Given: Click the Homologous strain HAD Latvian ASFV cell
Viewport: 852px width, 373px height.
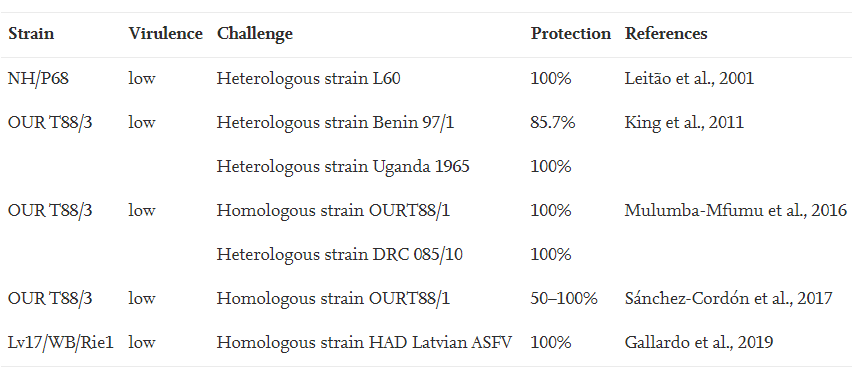Looking at the screenshot, I should tap(364, 343).
